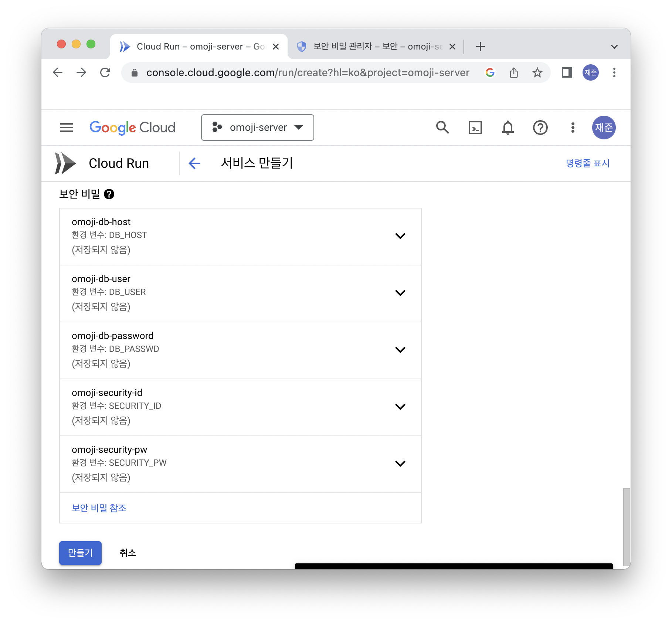Close the 보안 비밀 관리자 tab
This screenshot has width=672, height=624.
tap(452, 47)
